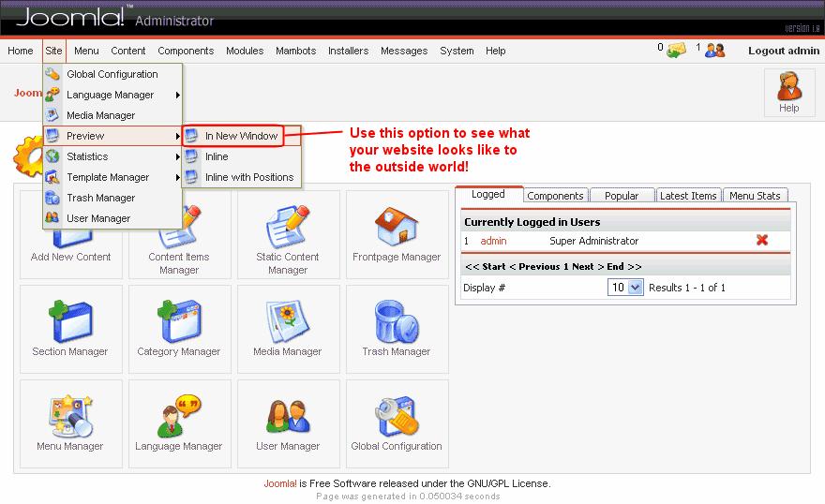The width and height of the screenshot is (825, 504).
Task: Open the Mambots menu
Action: point(295,51)
